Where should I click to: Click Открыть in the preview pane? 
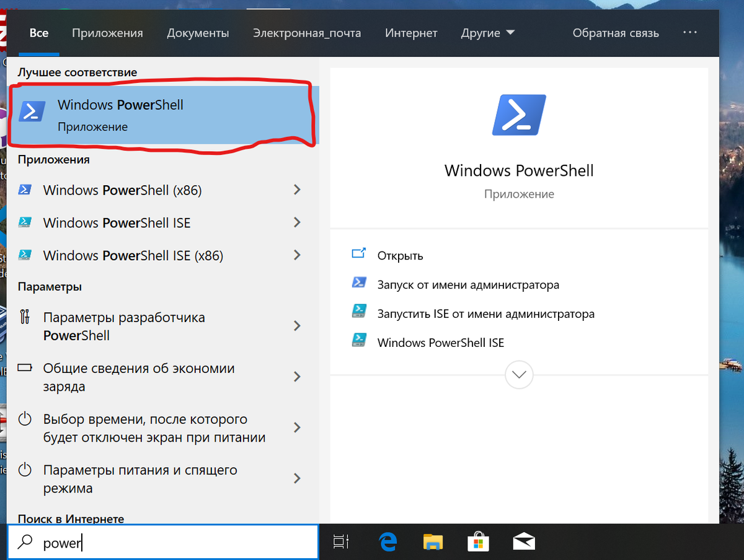[x=400, y=255]
